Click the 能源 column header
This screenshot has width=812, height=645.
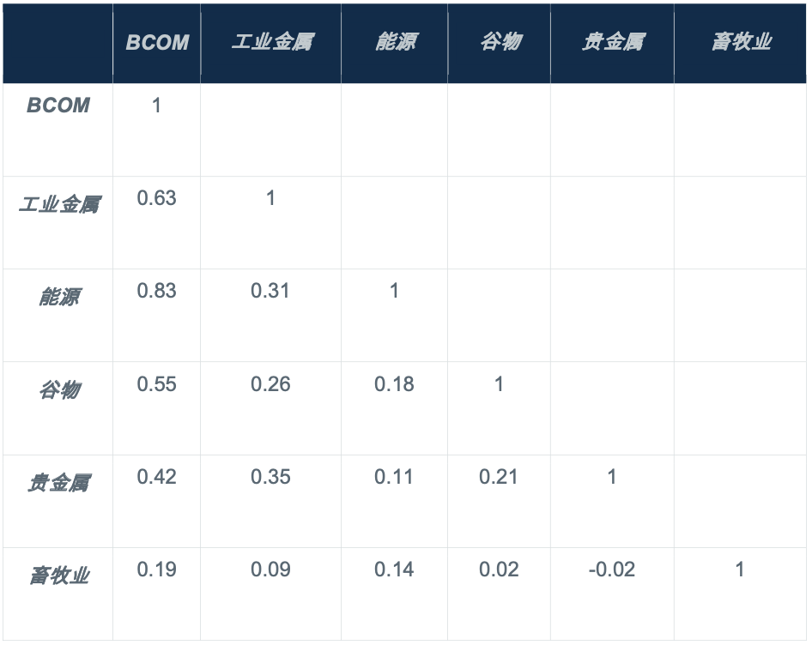pos(395,43)
